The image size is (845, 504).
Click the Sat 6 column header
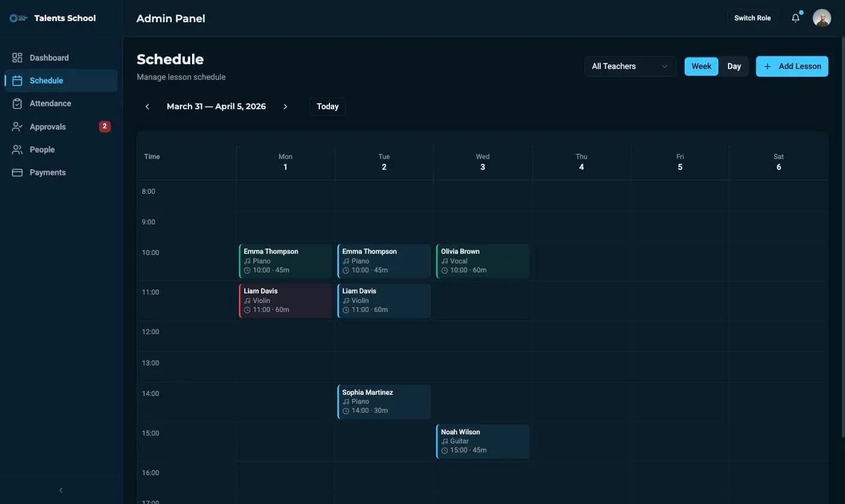pos(778,162)
